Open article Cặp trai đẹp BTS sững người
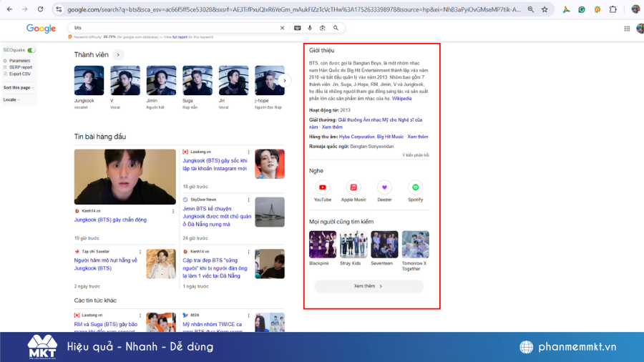Viewport: 644px width, 362px height. (215, 268)
